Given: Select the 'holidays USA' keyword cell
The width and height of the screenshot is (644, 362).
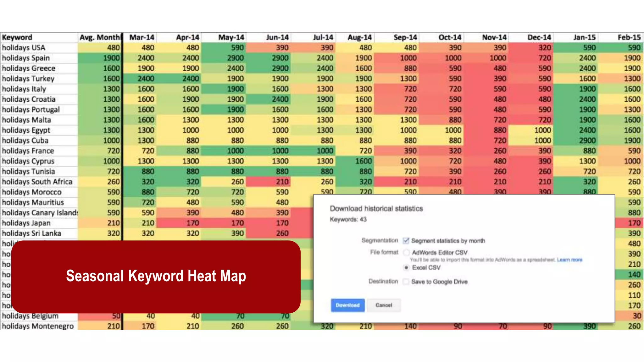Looking at the screenshot, I should tap(39, 48).
